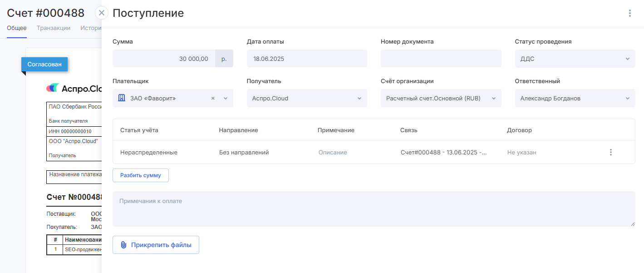644x273 pixels.
Task: Expand the Плательщик dropdown arrow
Action: tap(226, 98)
